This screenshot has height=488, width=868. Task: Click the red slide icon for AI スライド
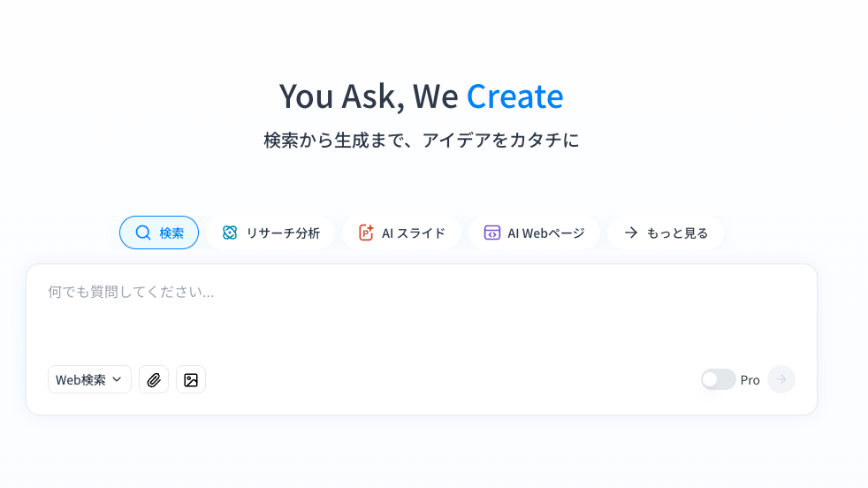tap(366, 233)
